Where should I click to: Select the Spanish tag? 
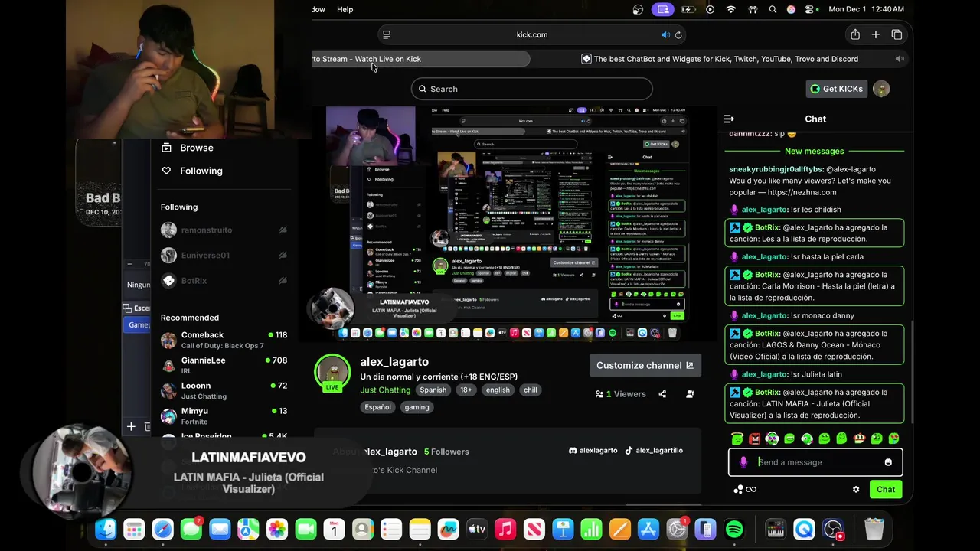(433, 390)
